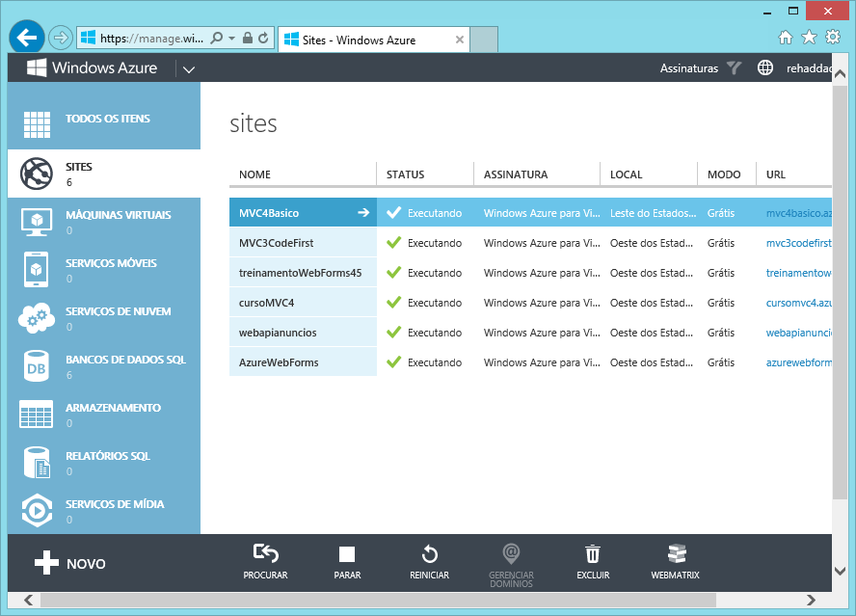
Task: Open Serviços de Nuvem cloud gear icon
Action: pyautogui.click(x=36, y=318)
